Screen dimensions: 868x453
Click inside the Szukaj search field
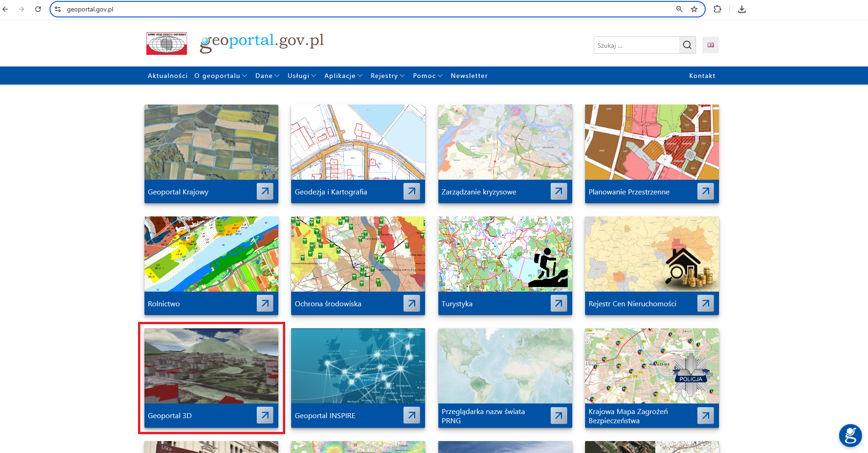(x=636, y=44)
